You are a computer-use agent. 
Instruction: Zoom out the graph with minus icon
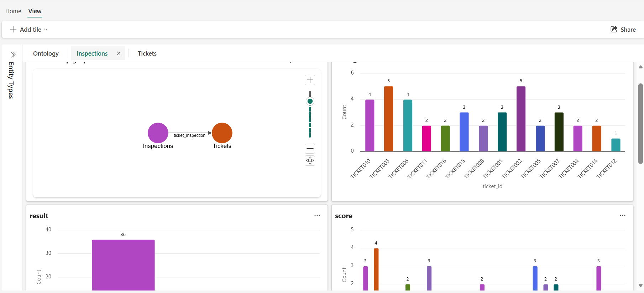click(310, 148)
